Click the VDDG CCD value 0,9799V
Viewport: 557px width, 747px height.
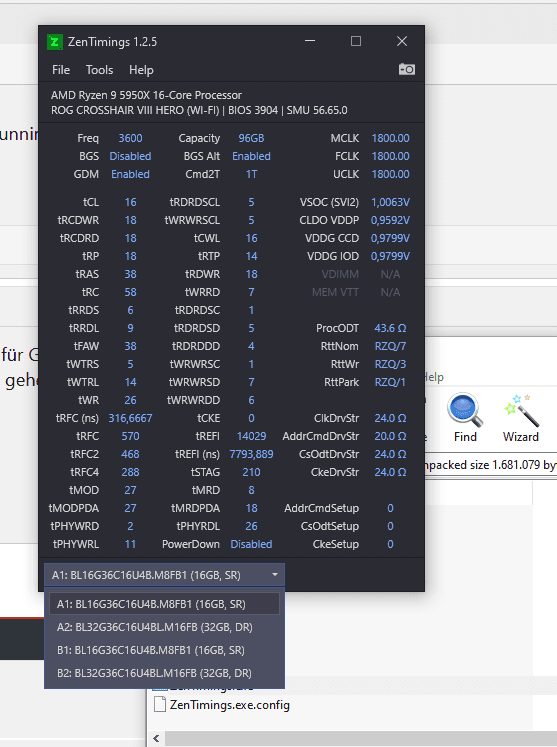390,239
